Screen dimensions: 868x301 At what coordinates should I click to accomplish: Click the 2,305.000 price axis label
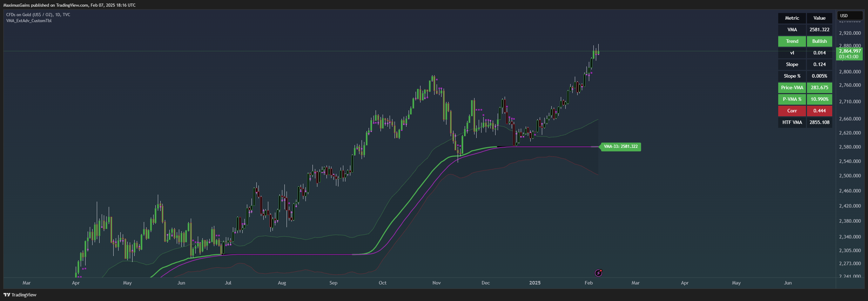coord(850,250)
